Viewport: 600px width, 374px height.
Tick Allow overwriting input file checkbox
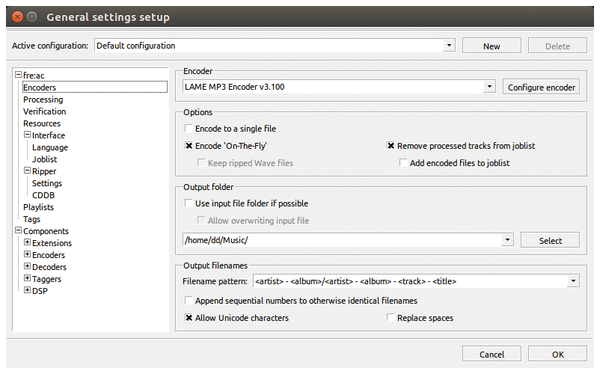click(x=201, y=220)
